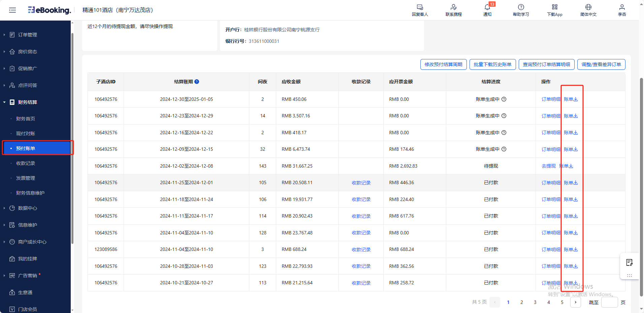Go to page 3 in pagination

click(535, 302)
